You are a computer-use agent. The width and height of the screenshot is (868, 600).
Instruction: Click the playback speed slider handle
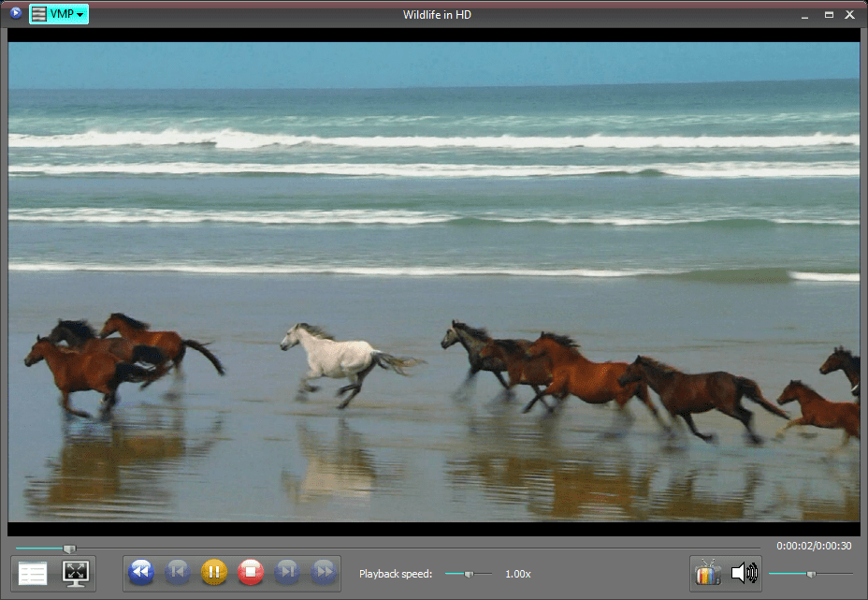pyautogui.click(x=468, y=573)
